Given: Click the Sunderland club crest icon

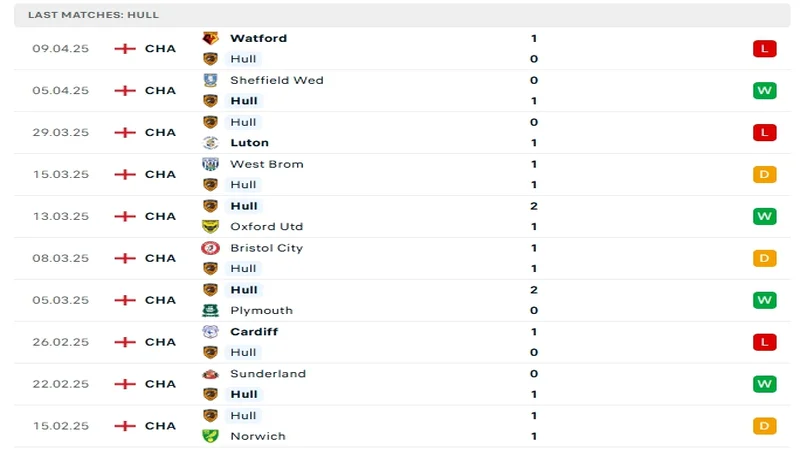Looking at the screenshot, I should pyautogui.click(x=210, y=374).
